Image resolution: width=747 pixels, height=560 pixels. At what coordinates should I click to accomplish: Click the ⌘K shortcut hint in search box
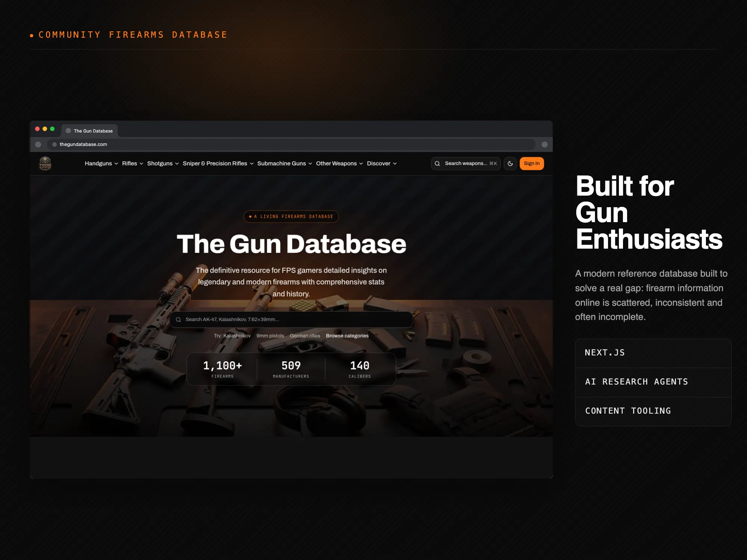click(493, 164)
